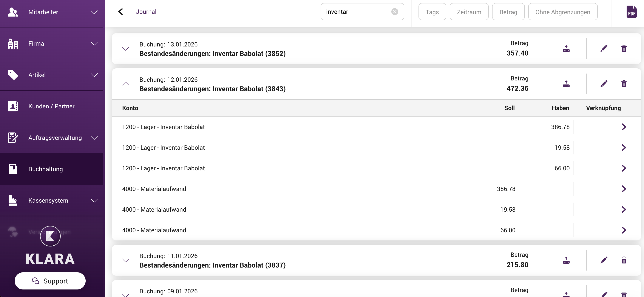Screen dimensions: 644x297
Task: Edit booking Inventar Babolat (3837)
Action: pos(604,260)
